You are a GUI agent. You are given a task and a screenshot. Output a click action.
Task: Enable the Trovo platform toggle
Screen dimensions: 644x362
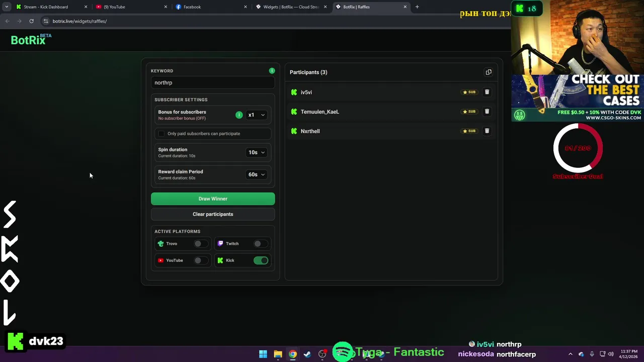point(200,243)
